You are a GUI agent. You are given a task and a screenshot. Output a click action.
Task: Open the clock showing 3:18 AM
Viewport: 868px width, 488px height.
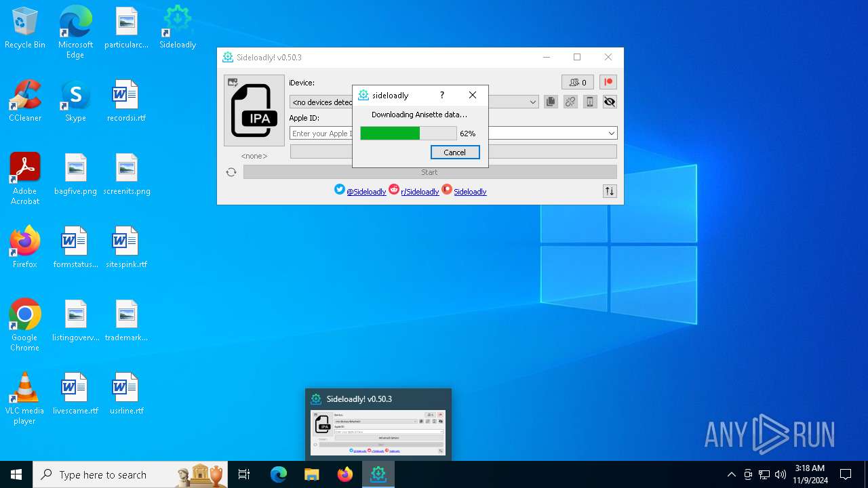point(810,474)
